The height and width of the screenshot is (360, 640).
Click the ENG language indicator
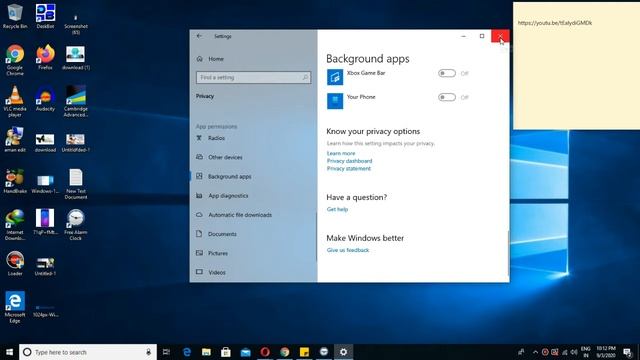coord(586,352)
